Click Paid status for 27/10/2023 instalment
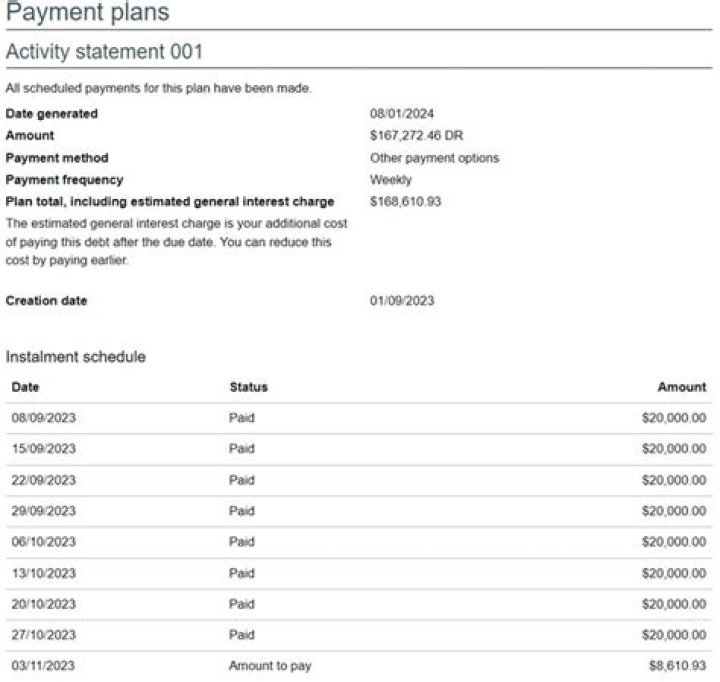 [x=242, y=635]
